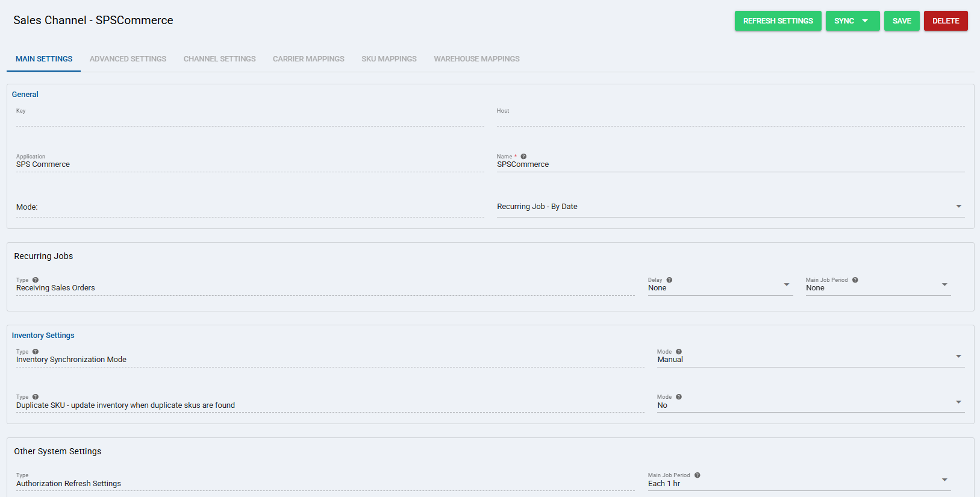Click Authorization Refresh Settings text
Image resolution: width=980 pixels, height=497 pixels.
pos(69,484)
